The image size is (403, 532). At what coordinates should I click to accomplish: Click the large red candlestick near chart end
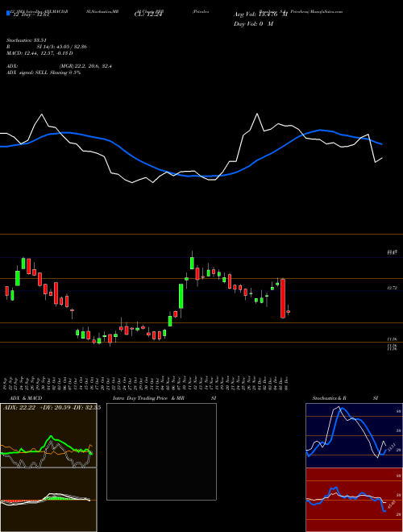coord(283,298)
